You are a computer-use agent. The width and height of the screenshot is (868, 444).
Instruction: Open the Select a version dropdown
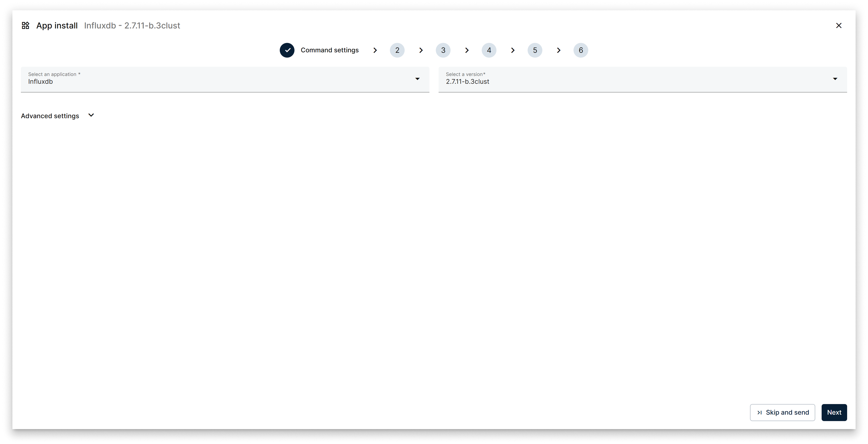(835, 79)
